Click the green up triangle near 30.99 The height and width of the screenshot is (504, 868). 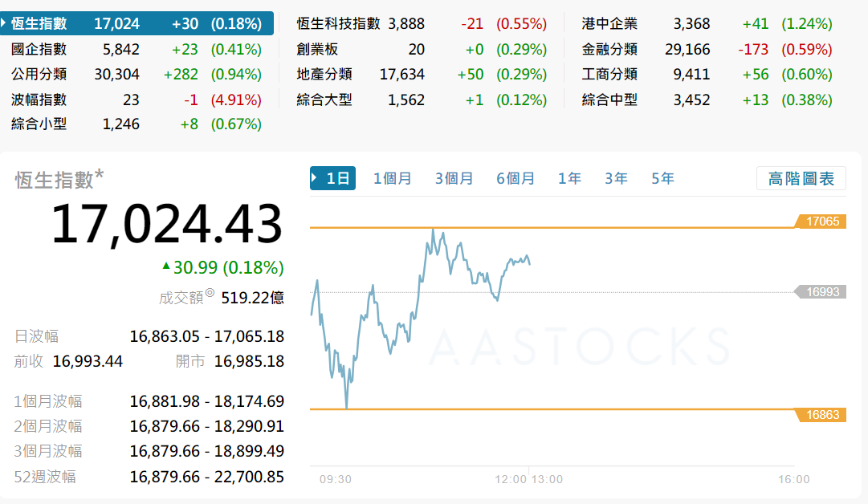click(166, 266)
